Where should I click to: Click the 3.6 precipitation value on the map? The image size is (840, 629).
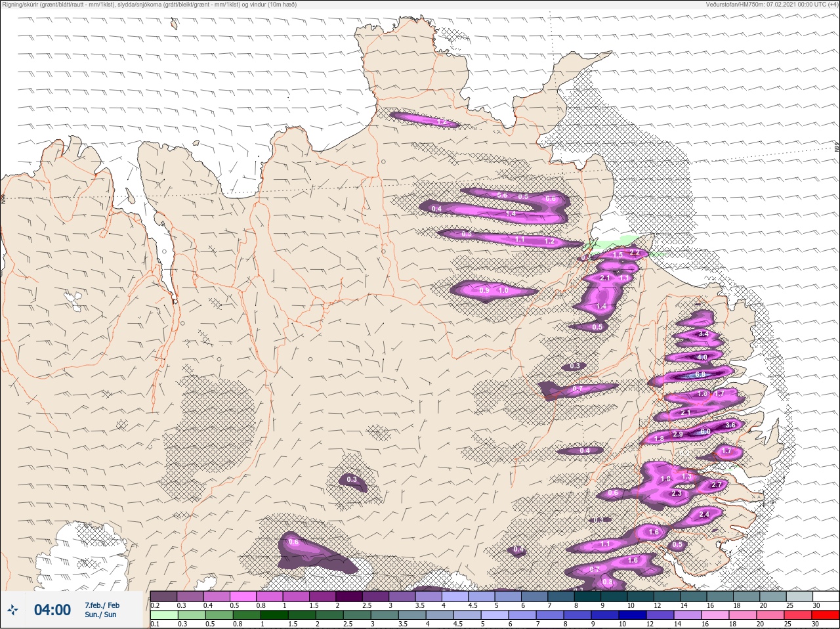coord(730,425)
